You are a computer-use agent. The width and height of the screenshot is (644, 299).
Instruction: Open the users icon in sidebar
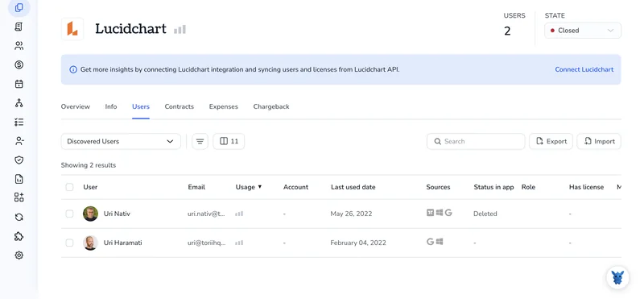19,46
